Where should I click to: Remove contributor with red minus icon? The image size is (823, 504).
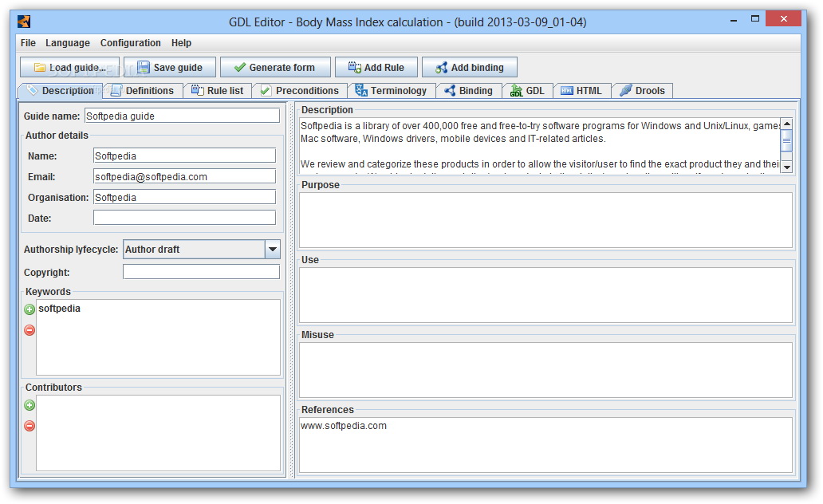point(30,426)
